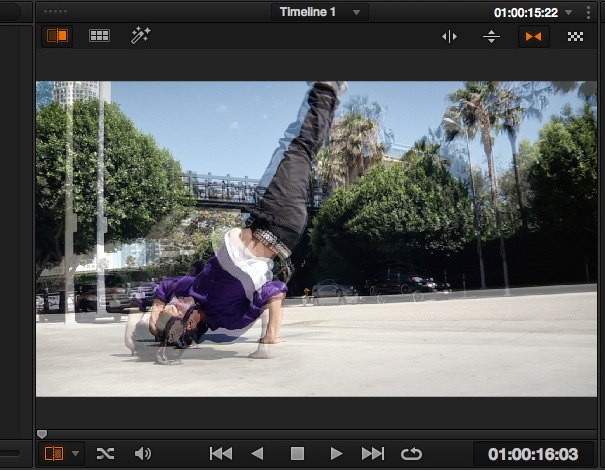
Task: Click the magic wand enhance icon
Action: click(140, 36)
